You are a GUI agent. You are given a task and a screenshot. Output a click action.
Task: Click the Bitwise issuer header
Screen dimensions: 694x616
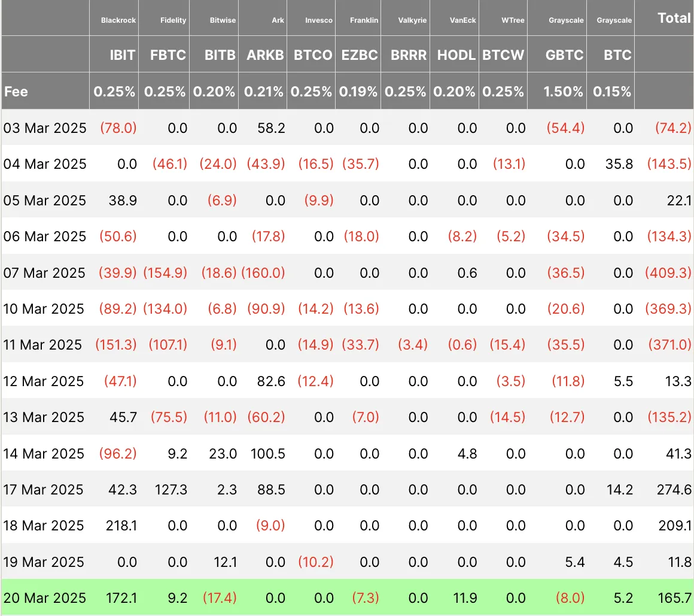coord(223,20)
